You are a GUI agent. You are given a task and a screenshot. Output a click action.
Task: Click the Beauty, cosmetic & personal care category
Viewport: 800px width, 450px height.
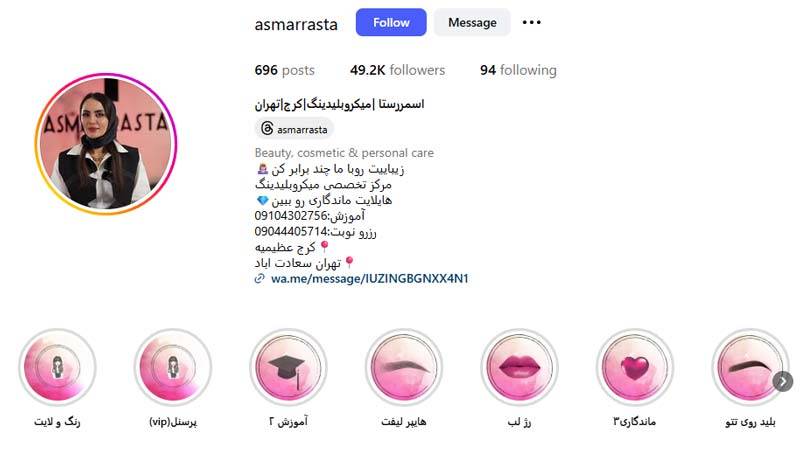pyautogui.click(x=344, y=153)
